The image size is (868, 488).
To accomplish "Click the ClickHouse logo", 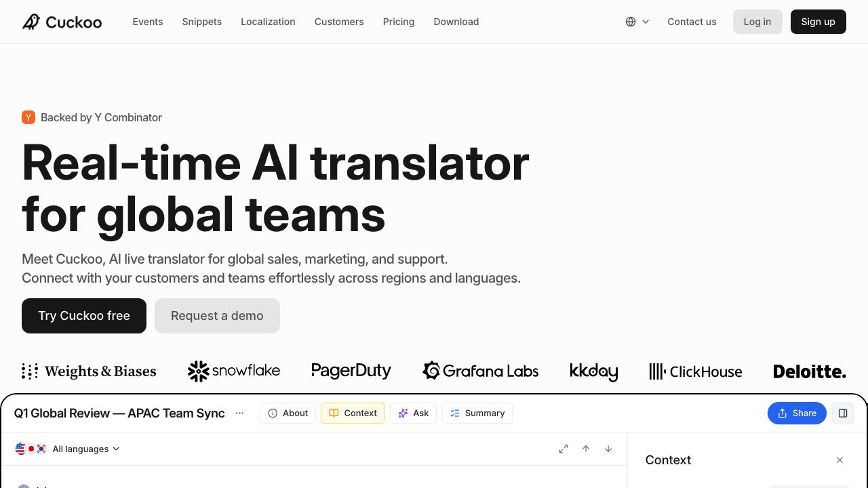I will (x=696, y=371).
